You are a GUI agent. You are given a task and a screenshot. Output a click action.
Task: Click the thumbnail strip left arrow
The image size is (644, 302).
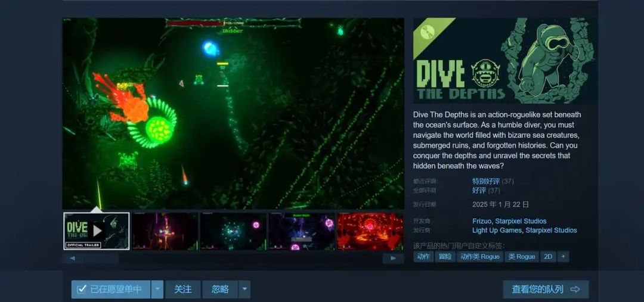click(73, 258)
